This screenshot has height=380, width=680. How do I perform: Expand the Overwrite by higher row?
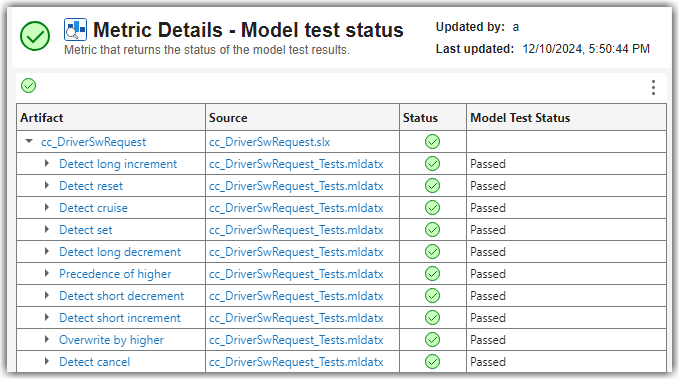47,339
